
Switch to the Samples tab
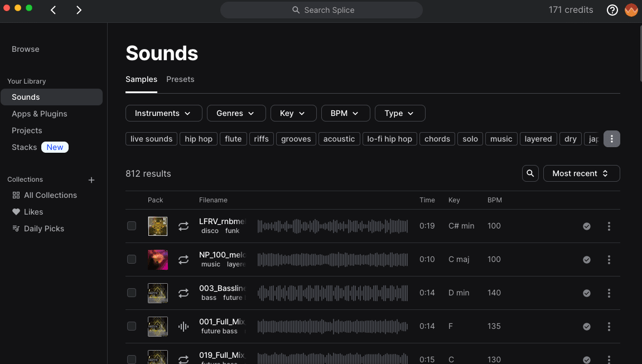(x=141, y=79)
